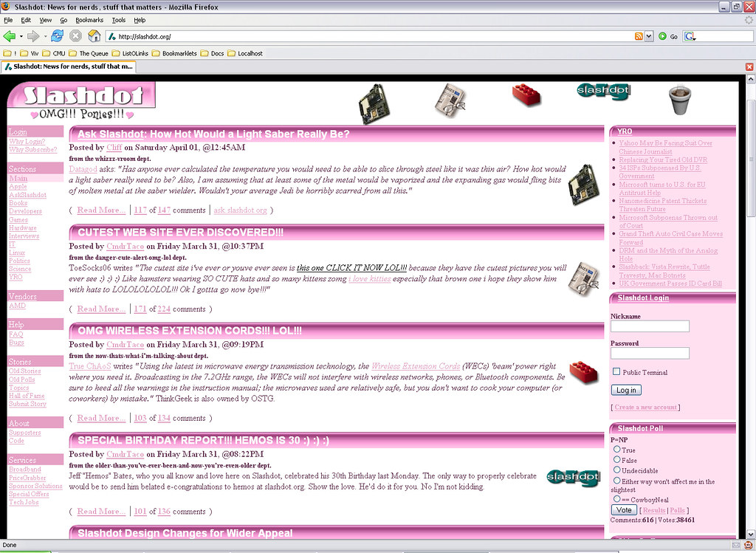Open the Tools menu
756x553 pixels.
pyautogui.click(x=119, y=20)
